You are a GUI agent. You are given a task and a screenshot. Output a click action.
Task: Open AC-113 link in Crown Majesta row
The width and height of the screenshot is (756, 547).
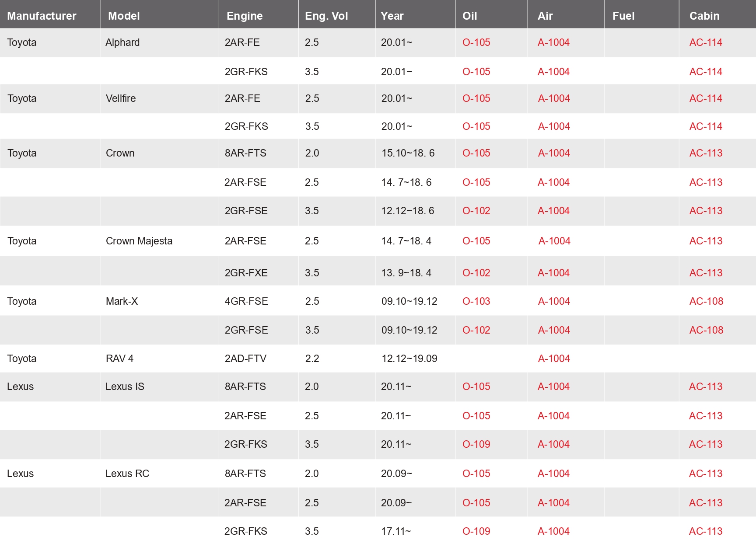pyautogui.click(x=705, y=241)
